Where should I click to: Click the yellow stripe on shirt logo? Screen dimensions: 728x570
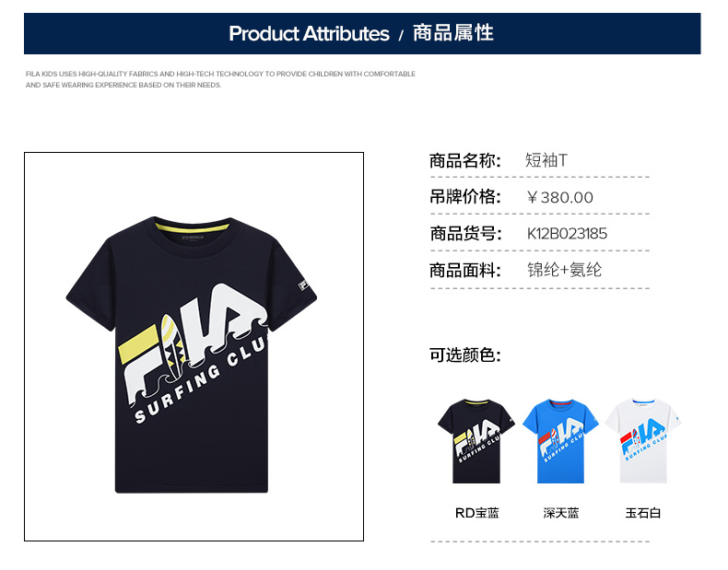(x=138, y=344)
